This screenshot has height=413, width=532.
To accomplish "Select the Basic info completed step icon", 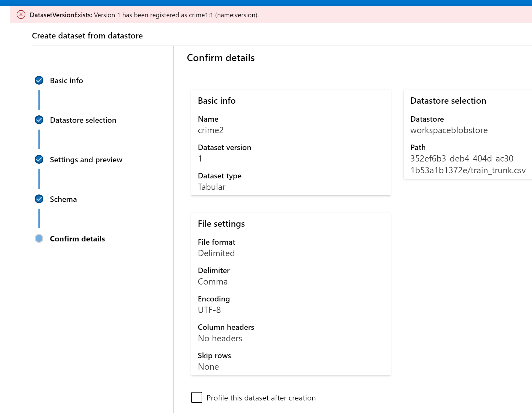I will [x=39, y=80].
